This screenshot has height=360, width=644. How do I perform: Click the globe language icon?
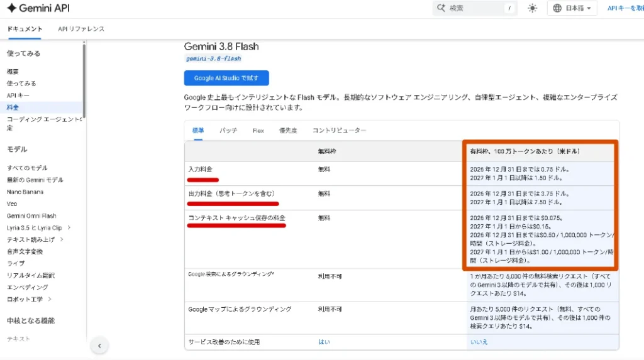tap(557, 8)
